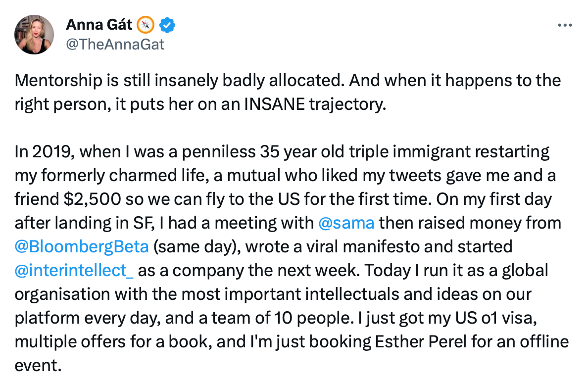Click the orange compass badge beside the name

point(145,25)
